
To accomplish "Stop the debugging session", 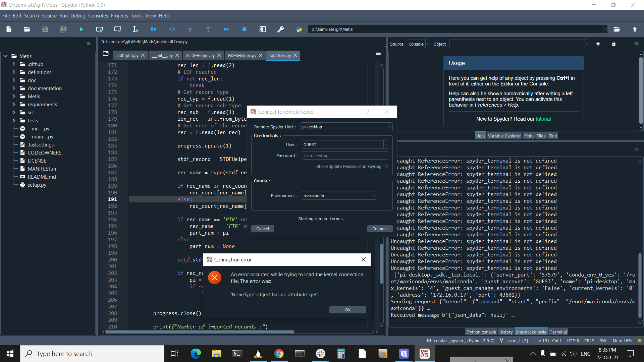I will [x=245, y=29].
